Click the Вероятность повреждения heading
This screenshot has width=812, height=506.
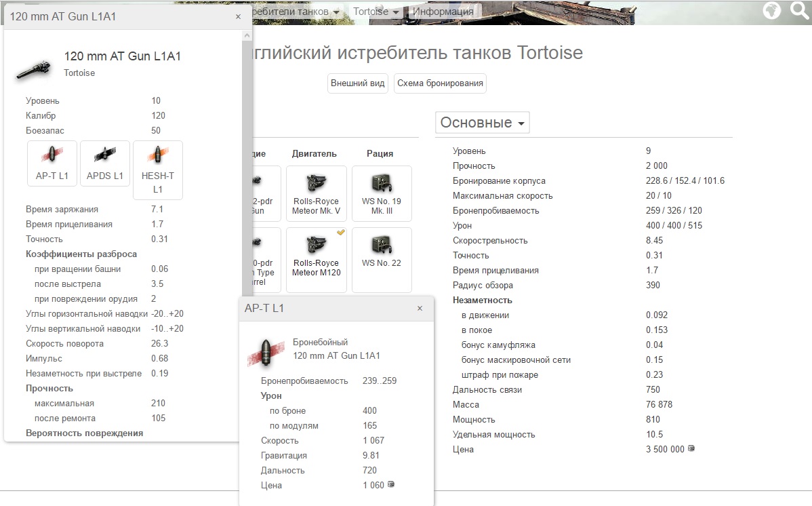[85, 433]
